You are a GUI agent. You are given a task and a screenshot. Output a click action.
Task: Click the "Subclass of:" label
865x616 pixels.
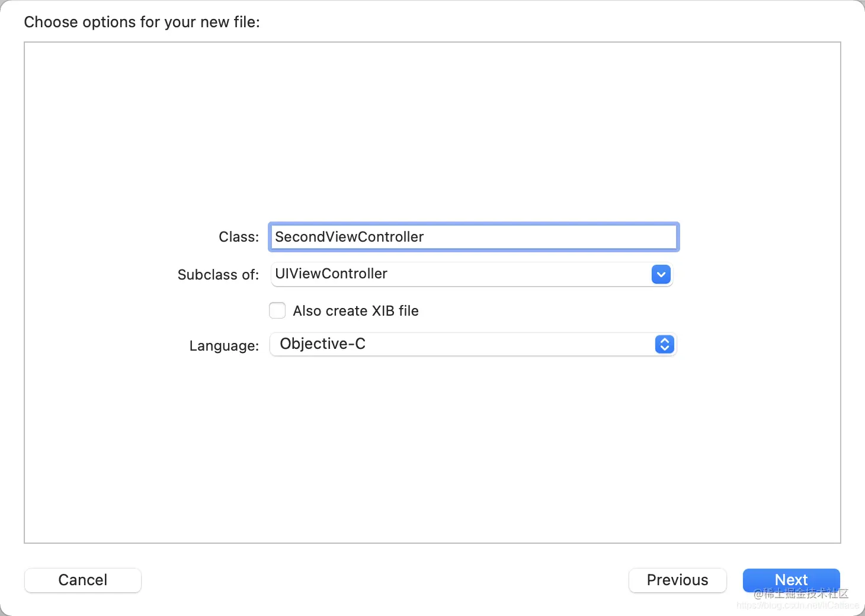[x=218, y=275]
